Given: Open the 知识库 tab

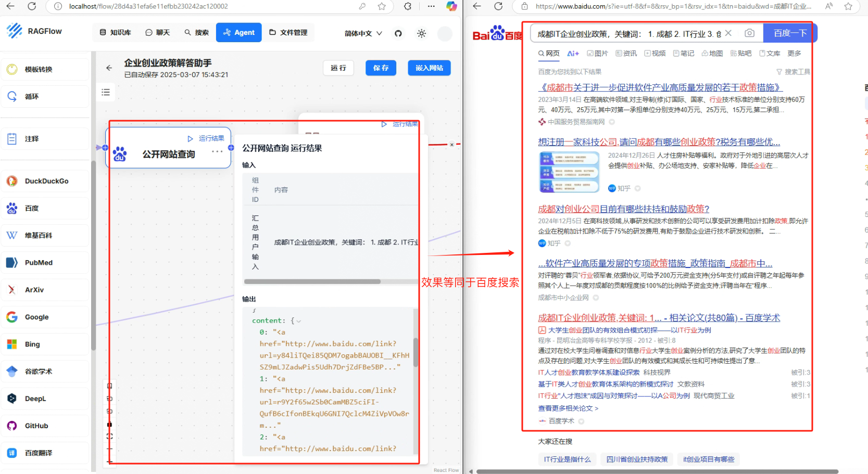Looking at the screenshot, I should 115,32.
